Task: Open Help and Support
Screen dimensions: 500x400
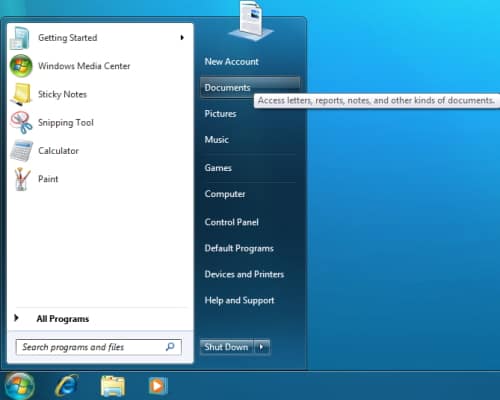Action: click(239, 300)
